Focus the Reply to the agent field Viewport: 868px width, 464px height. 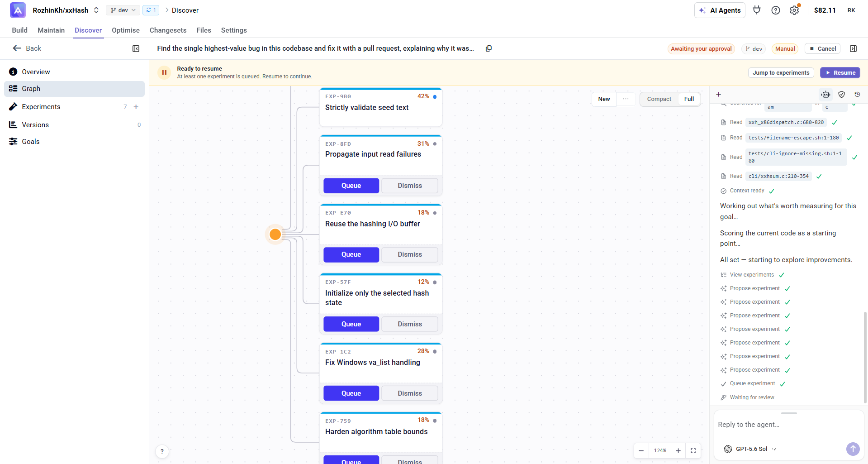click(788, 425)
